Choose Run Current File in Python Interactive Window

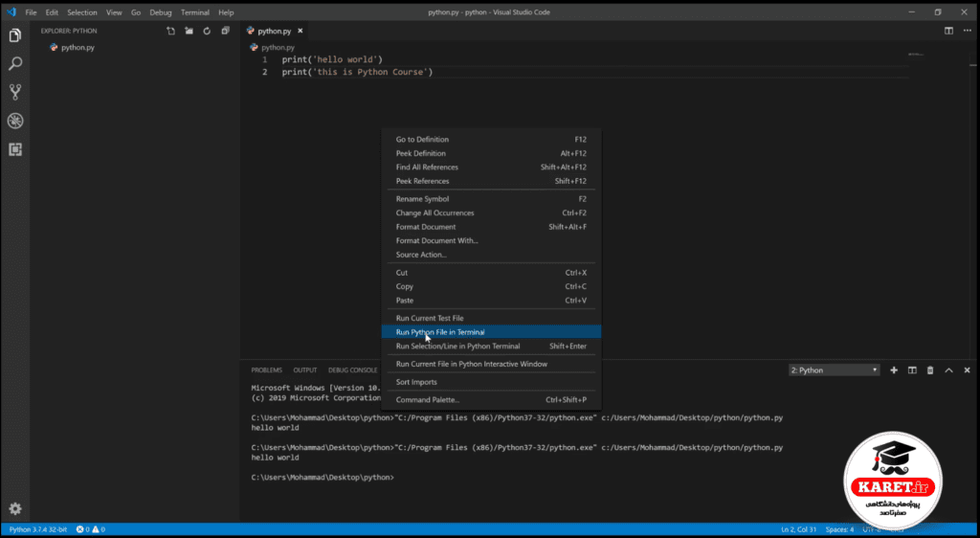point(491,364)
